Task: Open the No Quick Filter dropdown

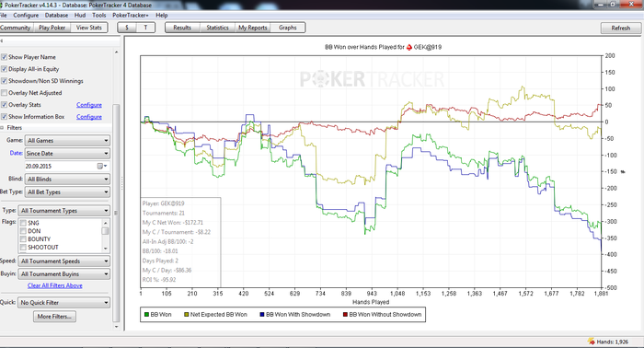Action: point(64,303)
